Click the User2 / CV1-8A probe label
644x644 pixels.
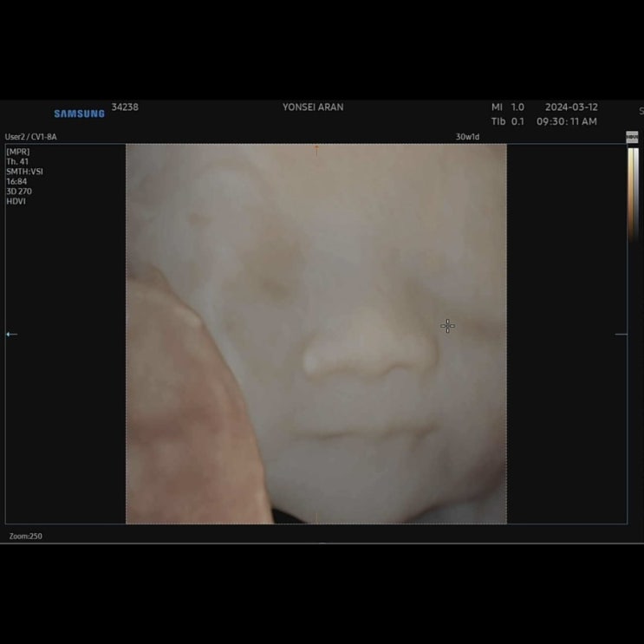point(31,137)
